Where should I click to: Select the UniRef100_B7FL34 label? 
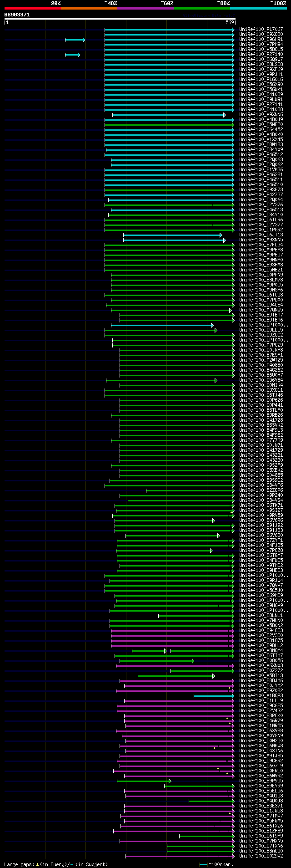pyautogui.click(x=261, y=245)
